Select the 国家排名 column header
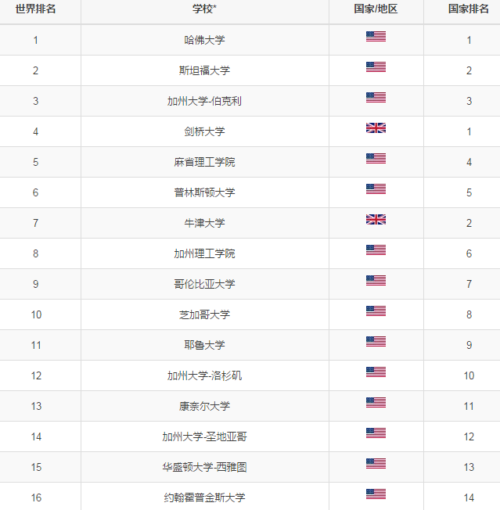Viewport: 500px width, 510px height. (x=468, y=9)
